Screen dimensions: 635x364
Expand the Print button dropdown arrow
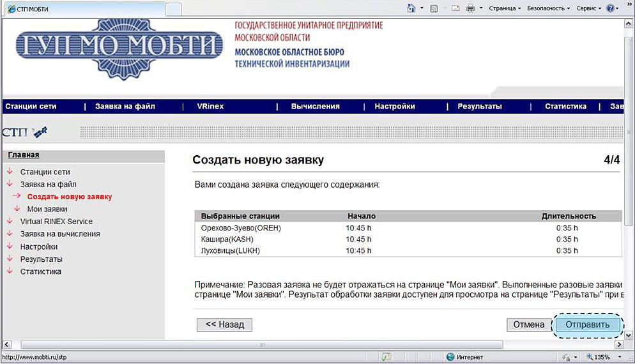[x=481, y=8]
